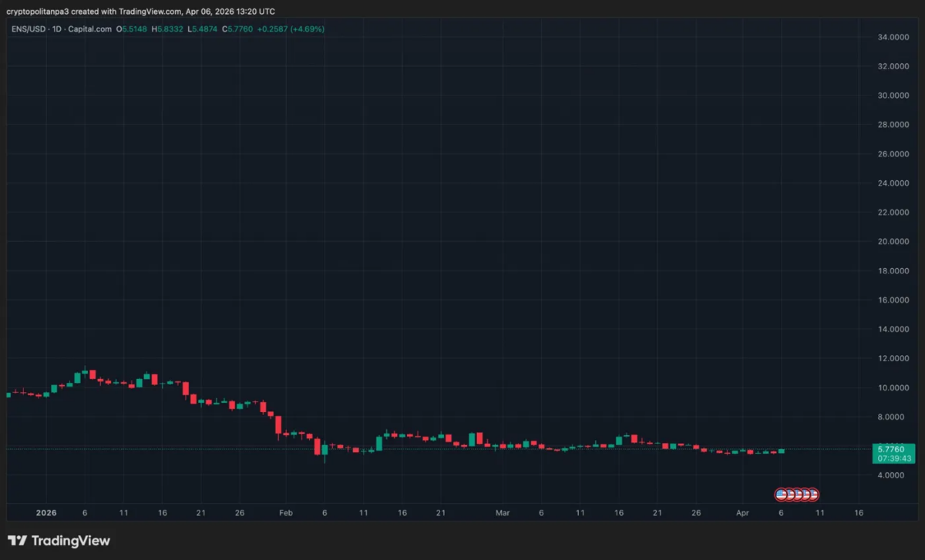Click the leftmost US flag economic event icon
925x560 pixels.
pyautogui.click(x=781, y=494)
